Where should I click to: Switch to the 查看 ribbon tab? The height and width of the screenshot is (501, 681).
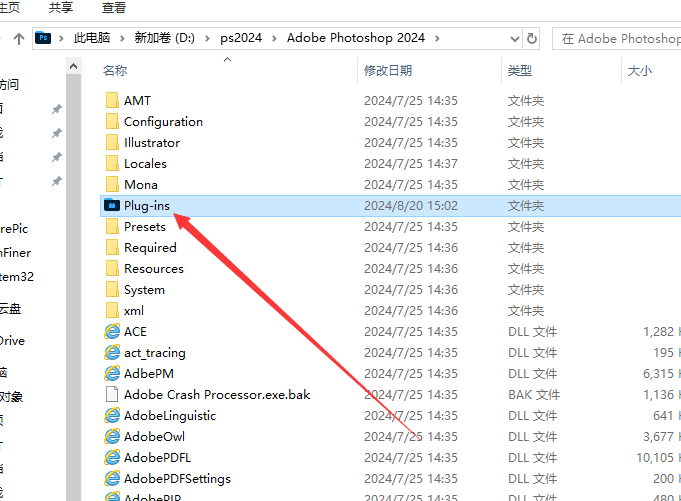tap(114, 8)
